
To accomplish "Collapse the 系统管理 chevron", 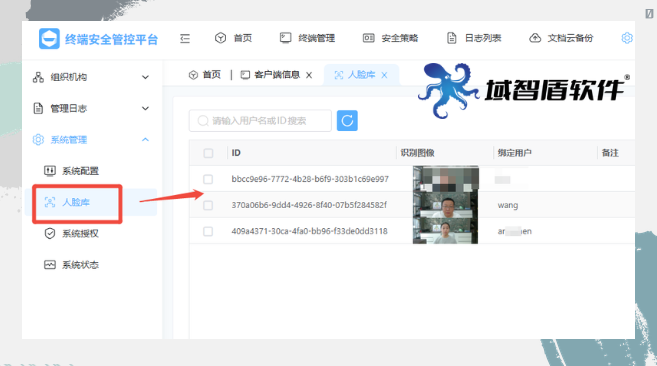I will point(145,140).
